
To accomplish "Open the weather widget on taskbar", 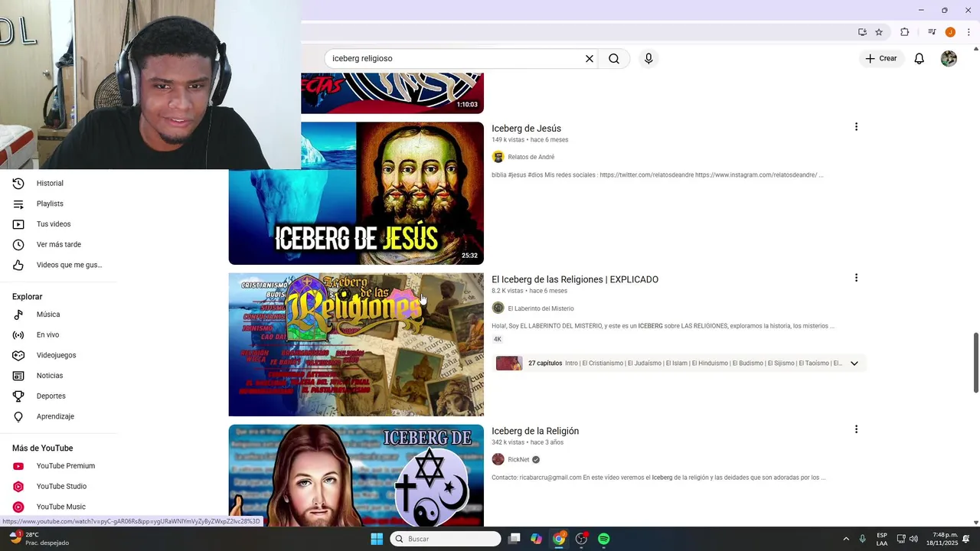I will 40,539.
